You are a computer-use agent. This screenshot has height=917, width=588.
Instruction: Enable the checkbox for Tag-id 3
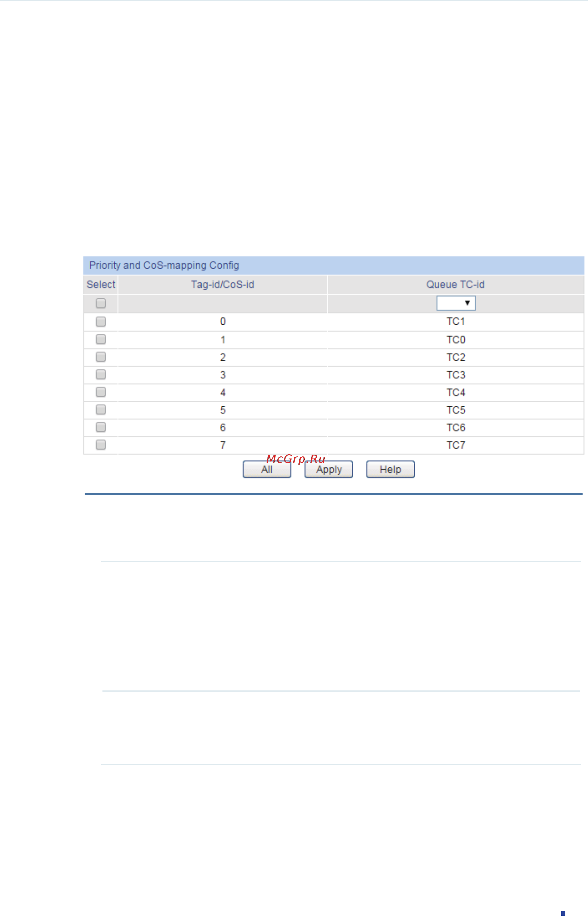(x=101, y=374)
